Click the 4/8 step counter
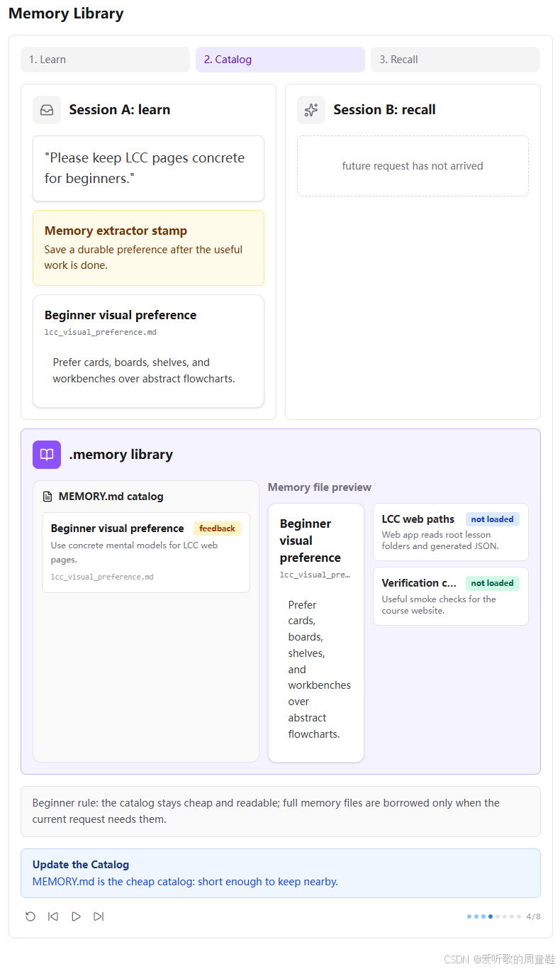 point(533,917)
